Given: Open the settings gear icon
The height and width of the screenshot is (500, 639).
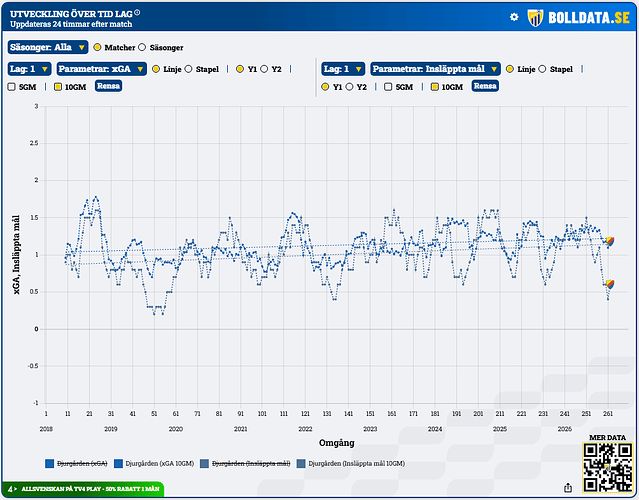Looking at the screenshot, I should tap(514, 17).
